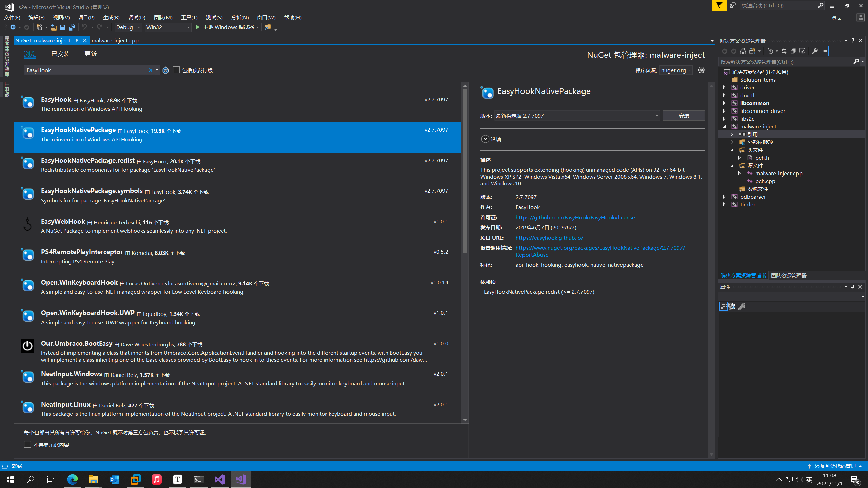Check the do not show again checkbox
The width and height of the screenshot is (868, 488).
27,444
